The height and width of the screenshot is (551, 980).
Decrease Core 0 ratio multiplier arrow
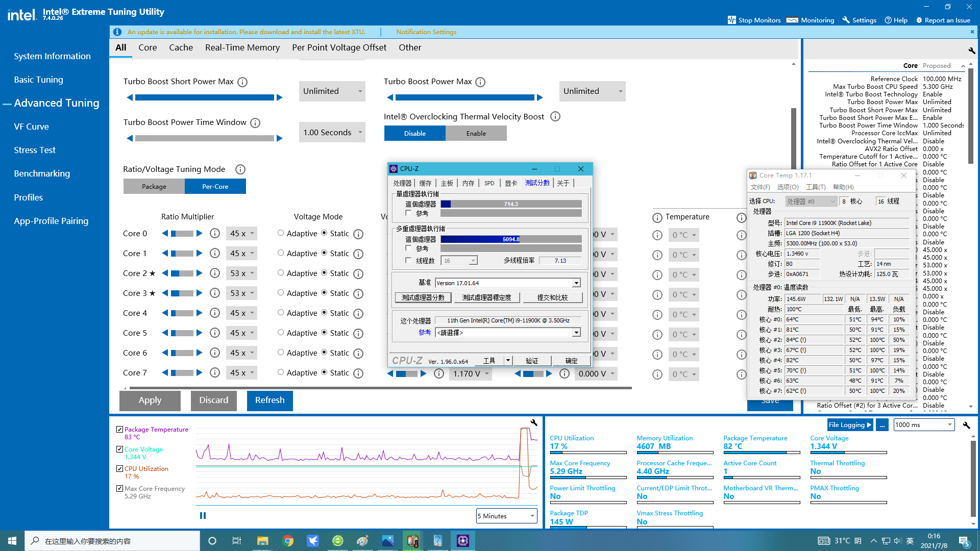pos(165,233)
